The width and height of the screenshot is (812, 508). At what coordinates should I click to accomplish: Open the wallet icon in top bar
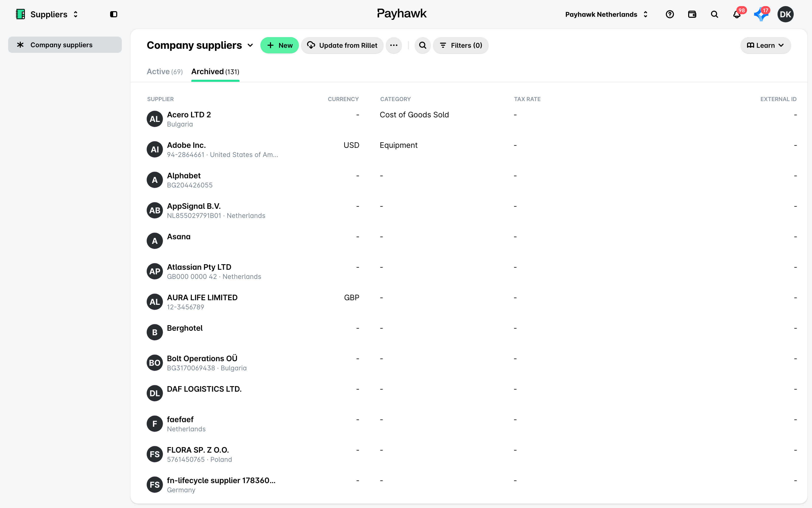tap(692, 14)
